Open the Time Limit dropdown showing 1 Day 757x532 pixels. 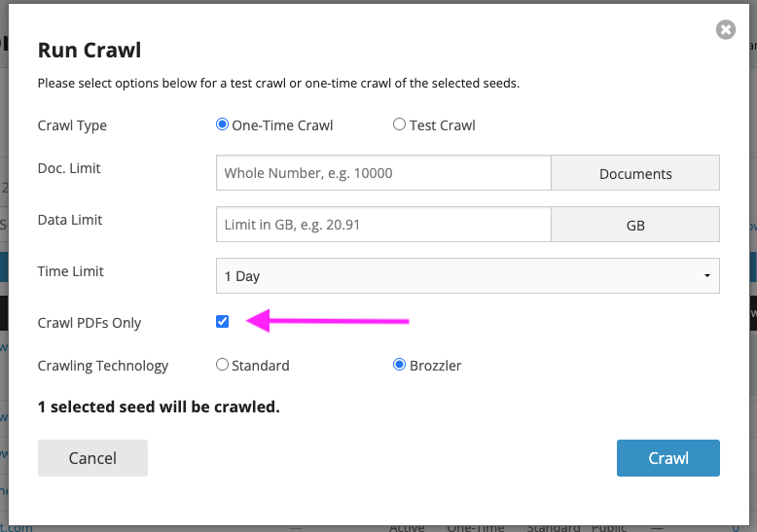pos(468,276)
